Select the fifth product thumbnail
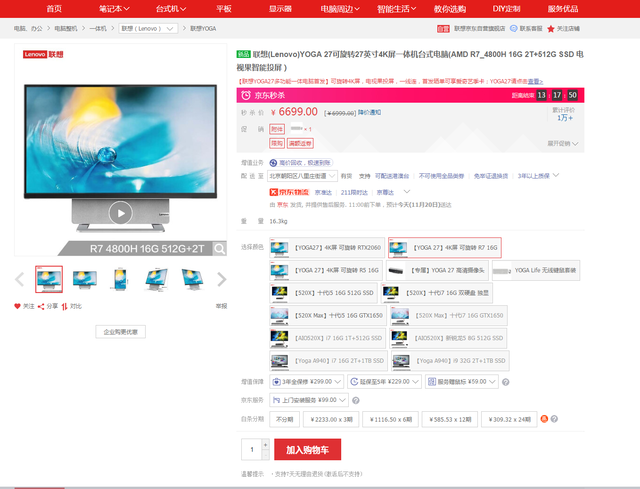 tap(192, 279)
